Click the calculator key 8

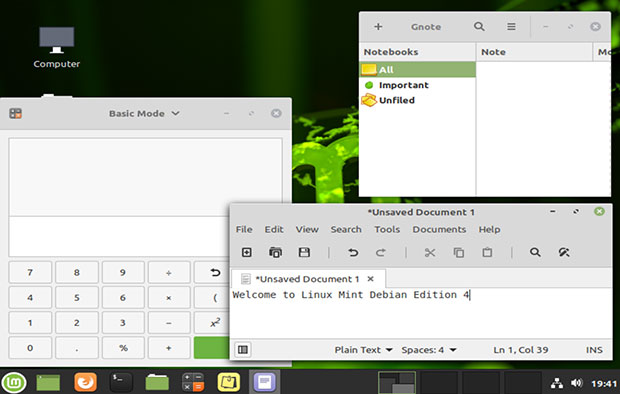point(77,273)
